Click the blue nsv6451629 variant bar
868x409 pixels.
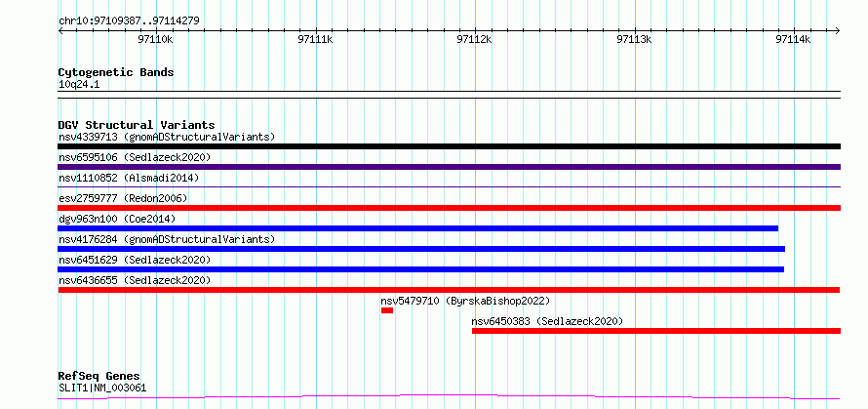420,269
